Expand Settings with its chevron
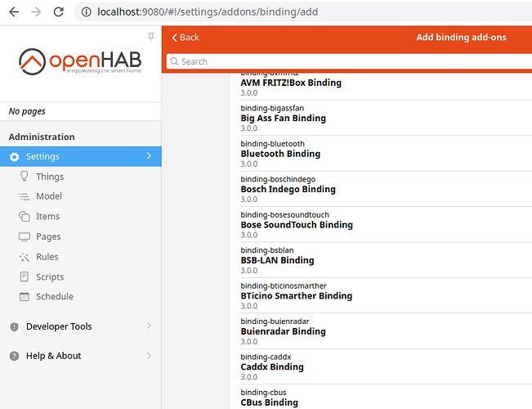The height and width of the screenshot is (409, 532). point(149,156)
